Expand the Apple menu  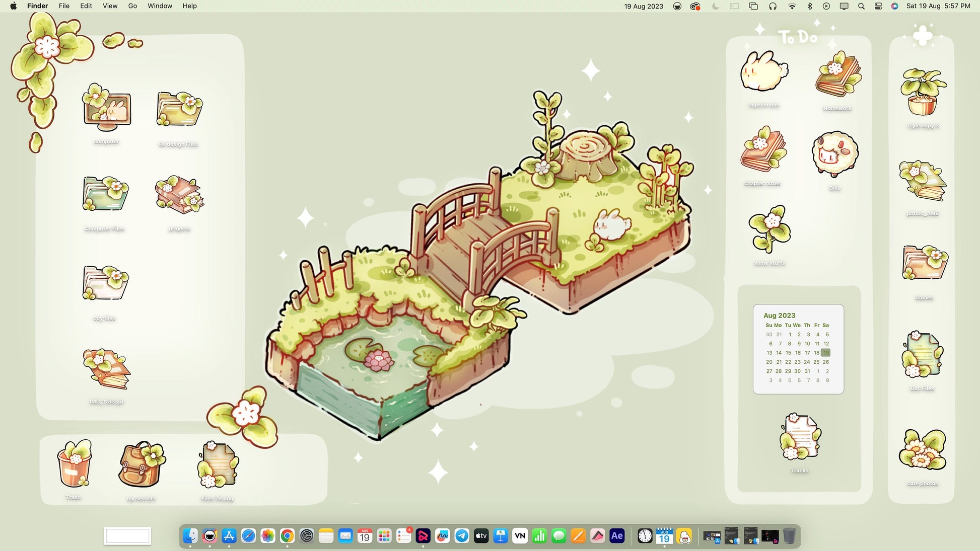14,6
